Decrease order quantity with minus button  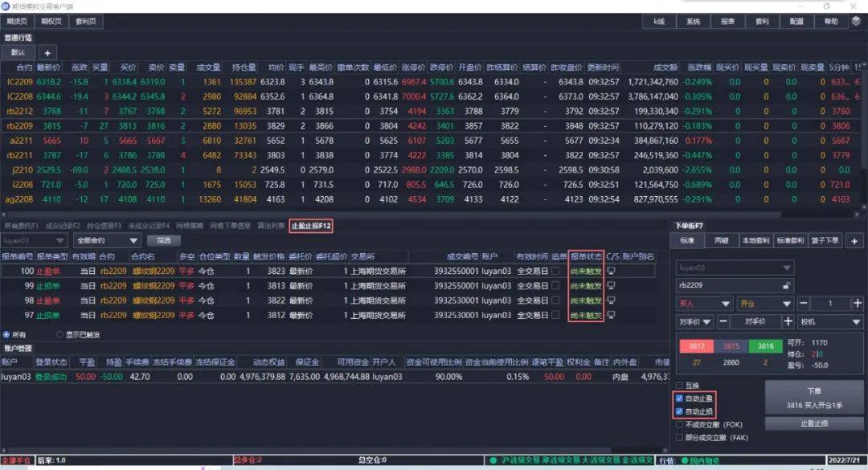coord(805,304)
